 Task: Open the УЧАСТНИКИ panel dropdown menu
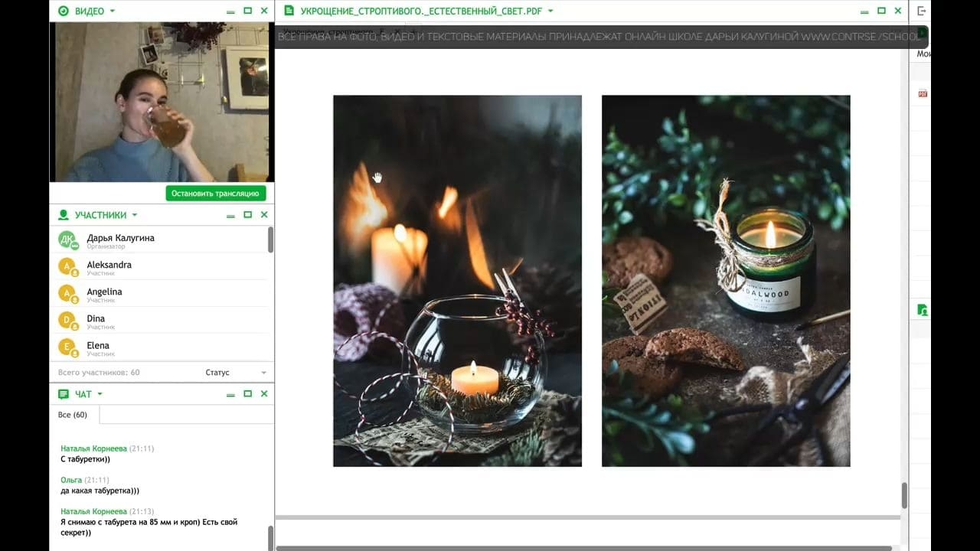(x=135, y=215)
